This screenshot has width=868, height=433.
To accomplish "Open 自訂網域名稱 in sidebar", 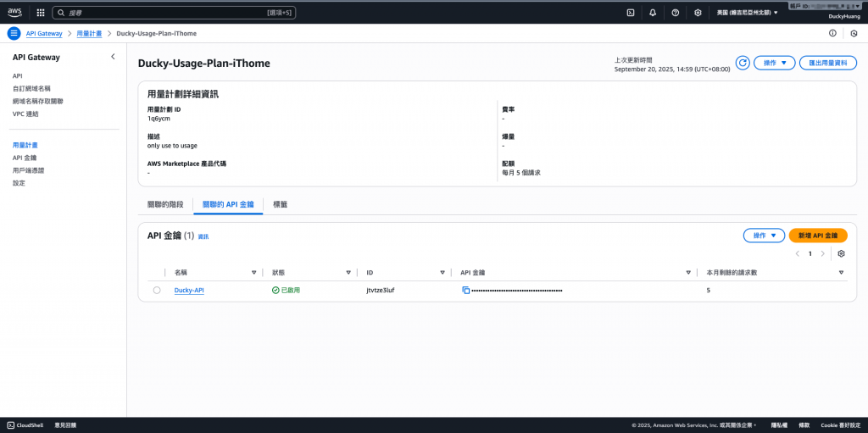I will tap(31, 89).
